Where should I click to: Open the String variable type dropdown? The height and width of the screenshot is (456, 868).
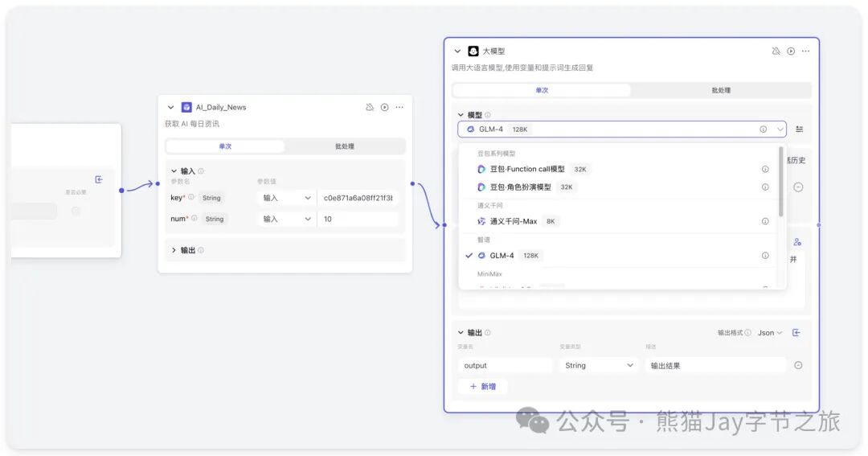(x=599, y=366)
